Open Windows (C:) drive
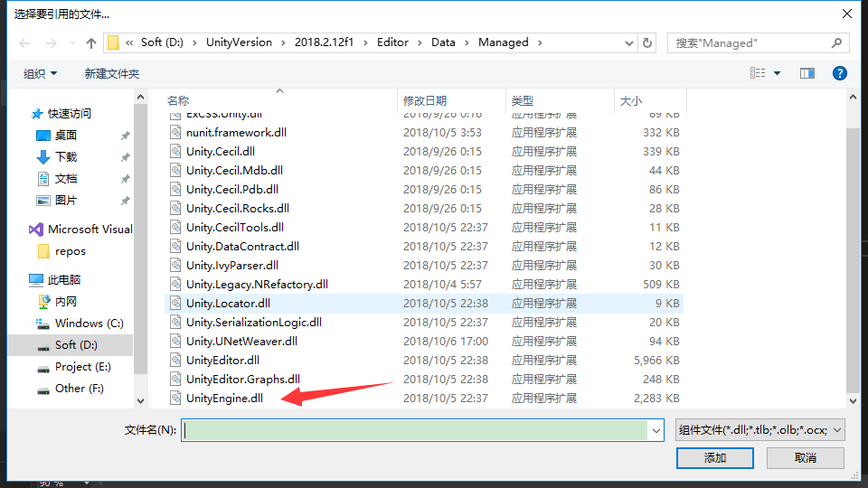Viewport: 868px width, 488px height. [x=80, y=324]
